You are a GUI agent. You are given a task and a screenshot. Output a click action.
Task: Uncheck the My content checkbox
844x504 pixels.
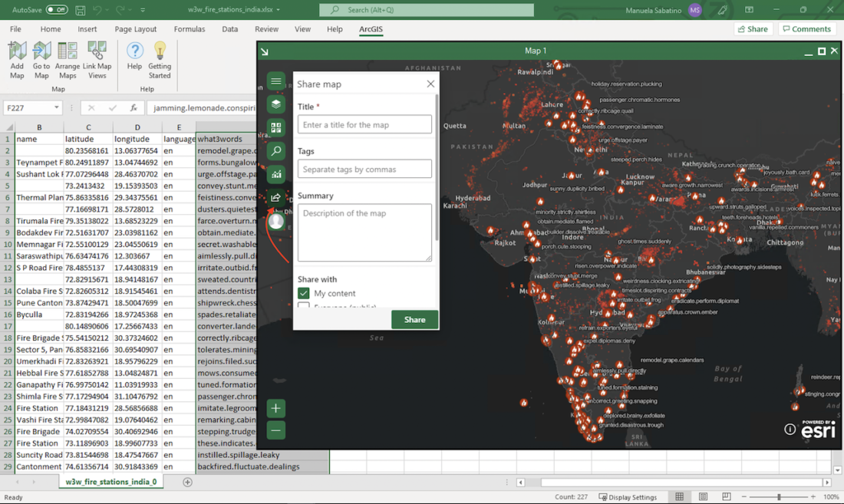(x=304, y=293)
